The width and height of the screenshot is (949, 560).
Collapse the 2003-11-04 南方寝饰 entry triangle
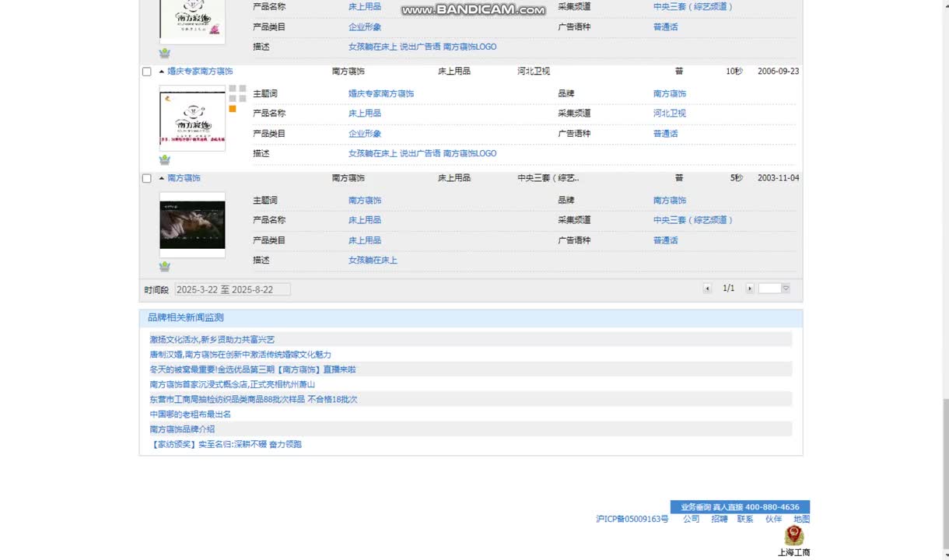[162, 178]
